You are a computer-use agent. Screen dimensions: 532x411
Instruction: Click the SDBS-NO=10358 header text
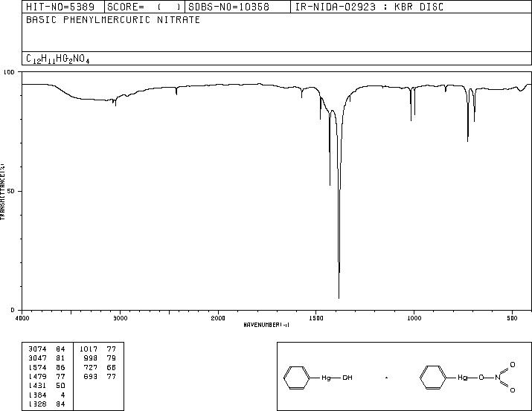(228, 7)
